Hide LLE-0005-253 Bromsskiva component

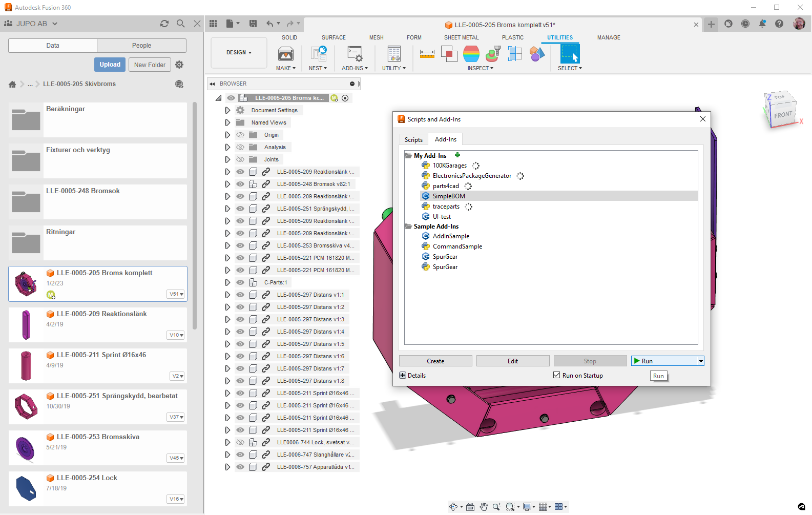(240, 245)
